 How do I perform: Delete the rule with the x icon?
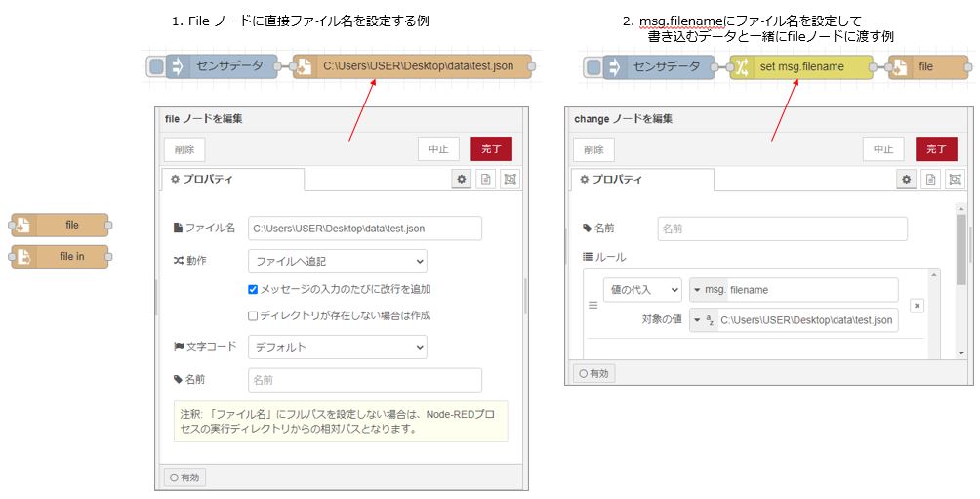pyautogui.click(x=917, y=305)
